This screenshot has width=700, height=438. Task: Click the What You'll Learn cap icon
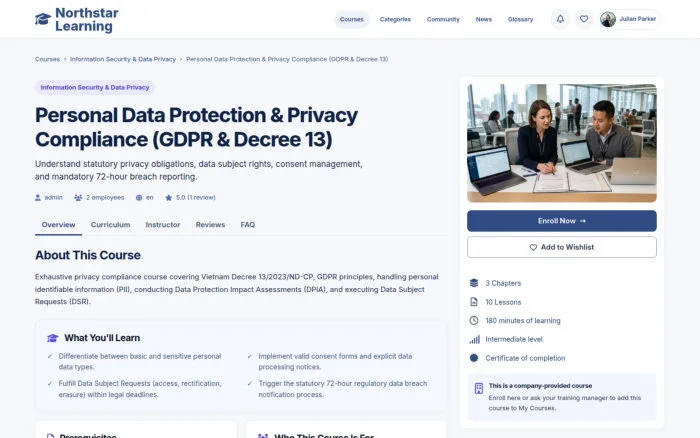[53, 338]
